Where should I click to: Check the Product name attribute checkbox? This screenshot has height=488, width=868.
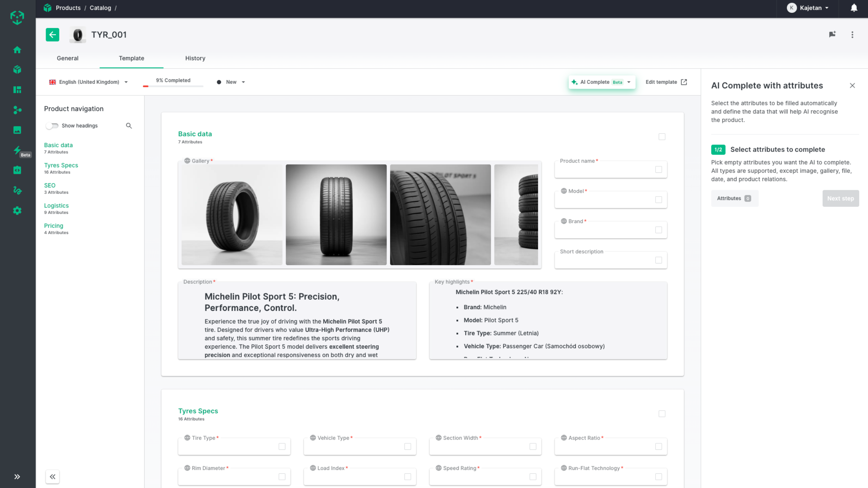pos(658,169)
